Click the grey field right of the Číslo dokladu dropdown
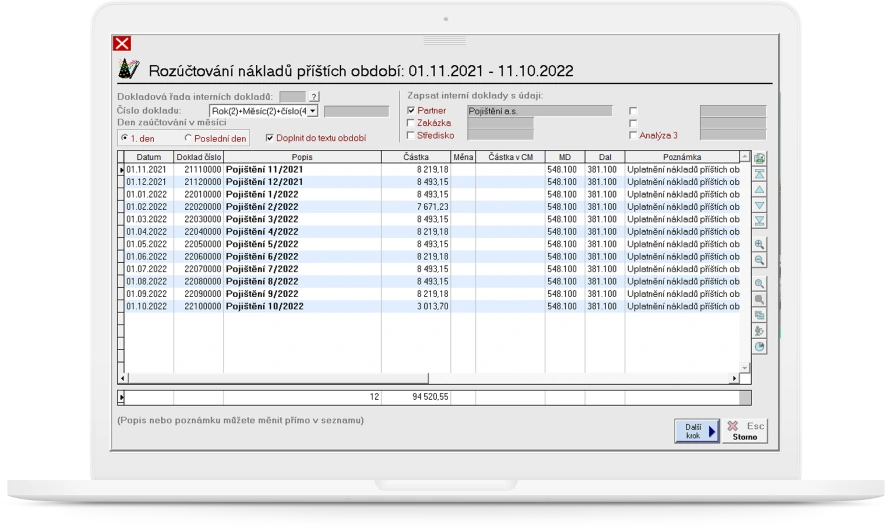The image size is (885, 528). (357, 111)
